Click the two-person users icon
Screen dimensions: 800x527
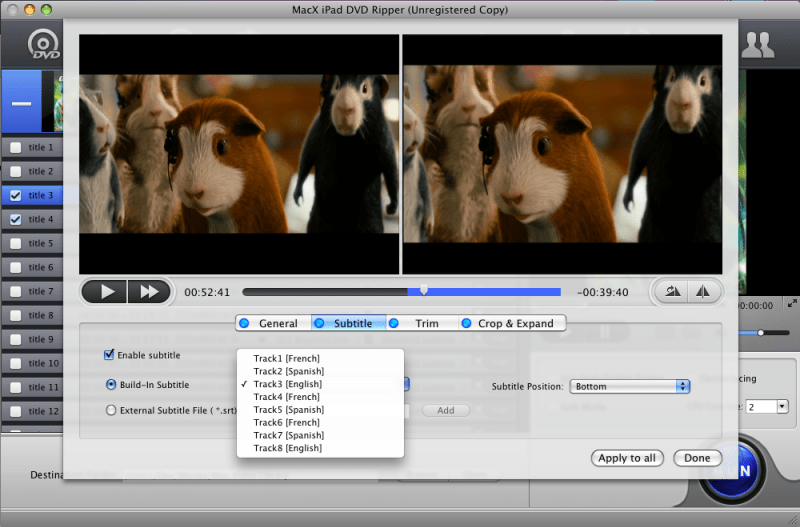757,45
